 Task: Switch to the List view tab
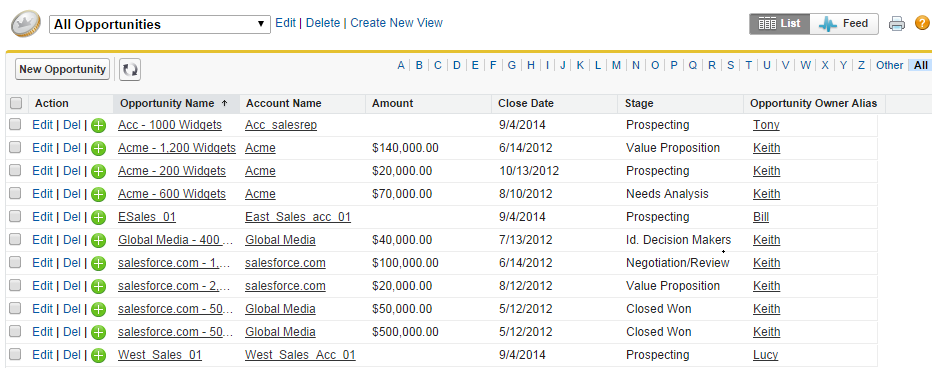click(780, 24)
